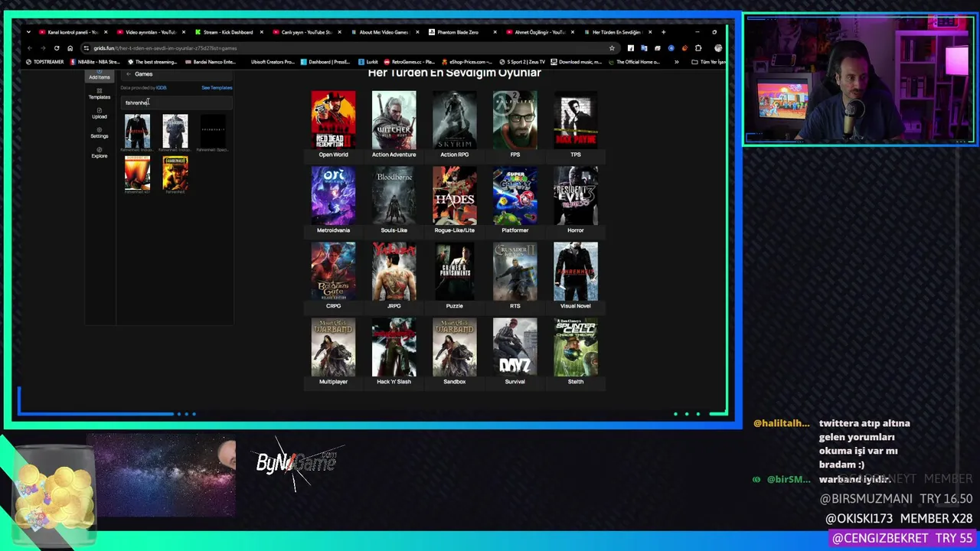This screenshot has width=980, height=551.
Task: Select the Witcher Action Adventure cover
Action: pos(394,119)
